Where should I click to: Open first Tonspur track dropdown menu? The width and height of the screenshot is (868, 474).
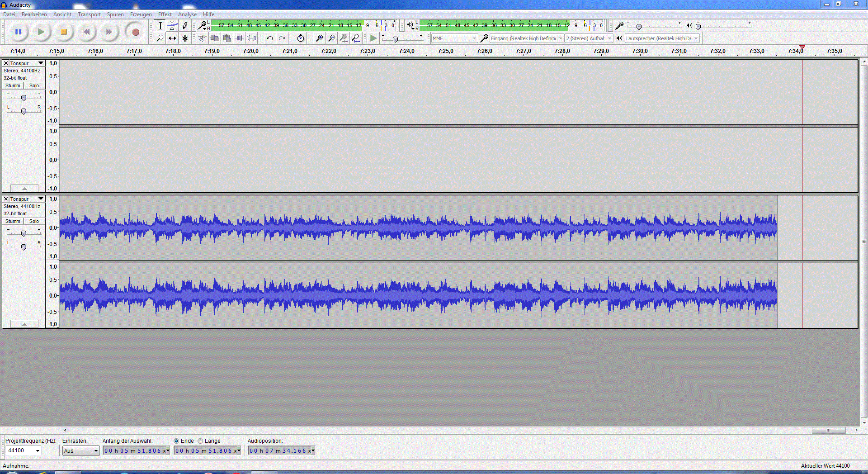(27, 63)
